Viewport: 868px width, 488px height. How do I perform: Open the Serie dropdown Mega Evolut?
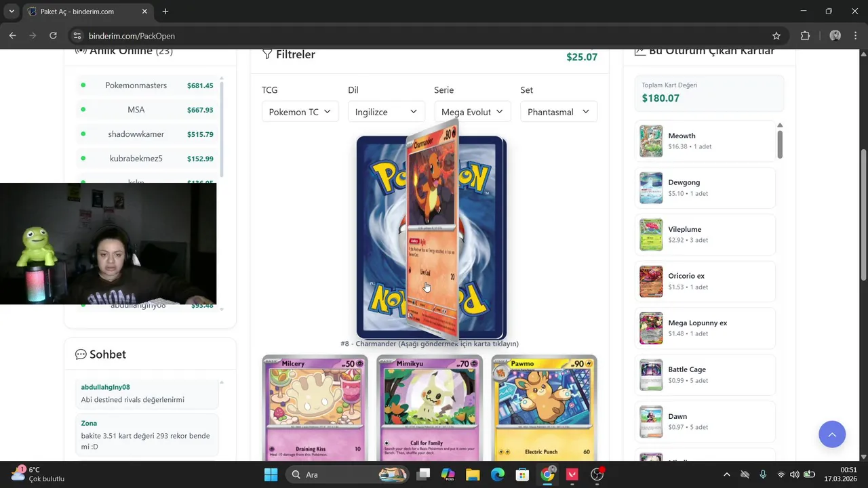pyautogui.click(x=472, y=112)
